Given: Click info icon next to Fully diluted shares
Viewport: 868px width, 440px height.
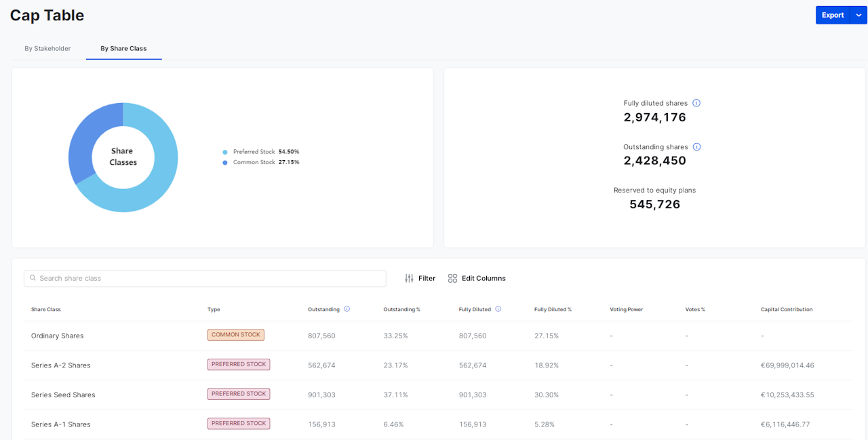Looking at the screenshot, I should pyautogui.click(x=696, y=103).
